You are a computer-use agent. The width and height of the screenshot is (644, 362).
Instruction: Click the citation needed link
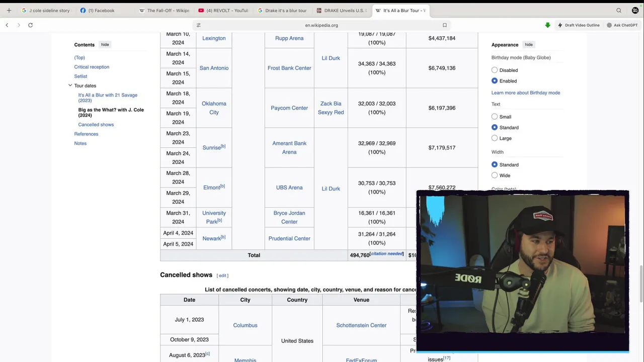point(387,254)
